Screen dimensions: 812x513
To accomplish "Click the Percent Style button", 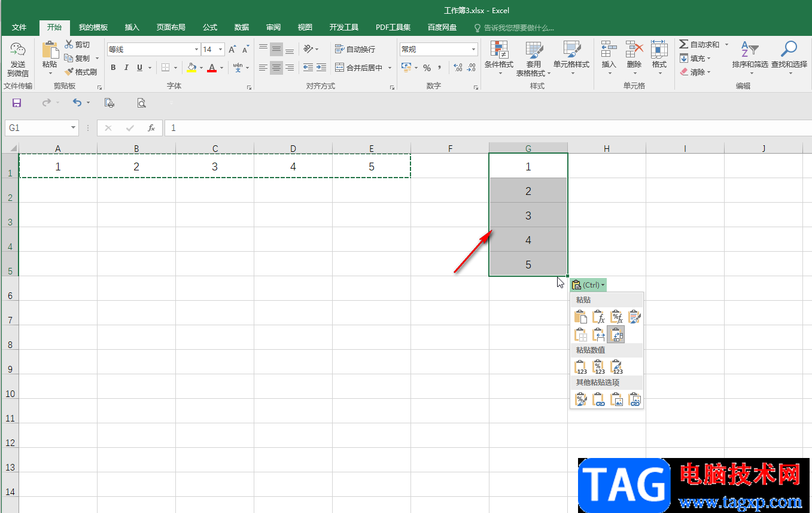I will pos(427,68).
